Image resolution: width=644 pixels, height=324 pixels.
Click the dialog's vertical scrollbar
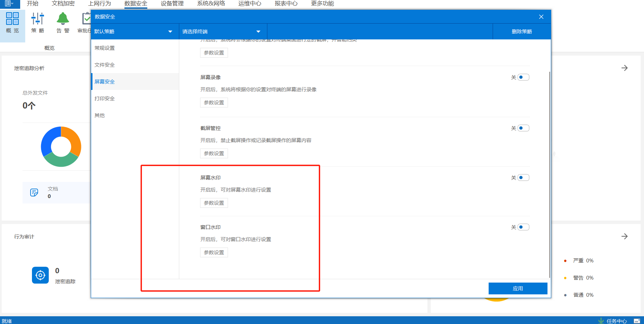tap(550, 174)
